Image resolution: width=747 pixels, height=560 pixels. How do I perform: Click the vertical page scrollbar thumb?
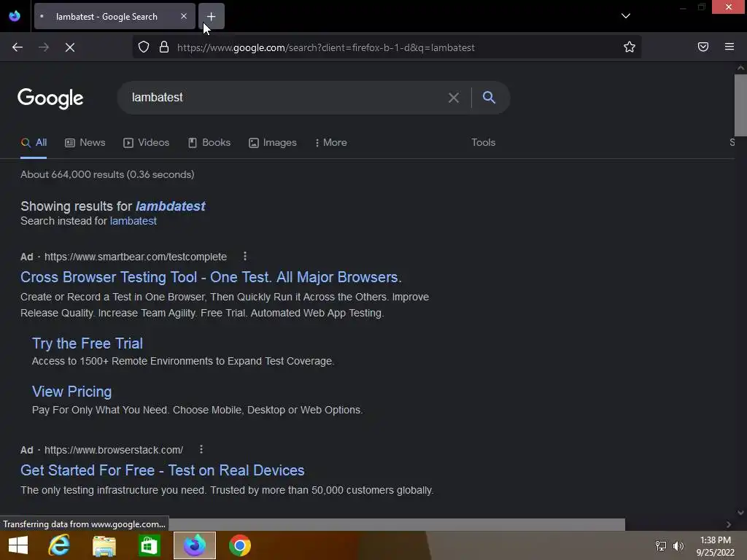740,105
